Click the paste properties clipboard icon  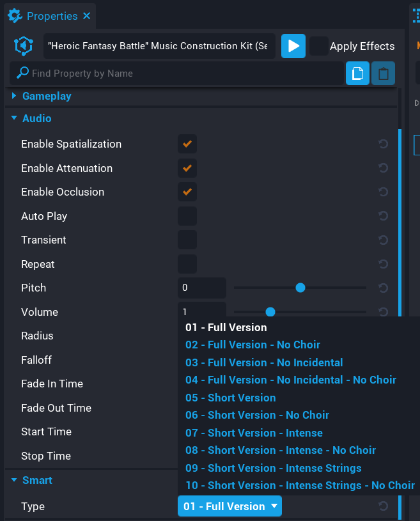pos(382,73)
